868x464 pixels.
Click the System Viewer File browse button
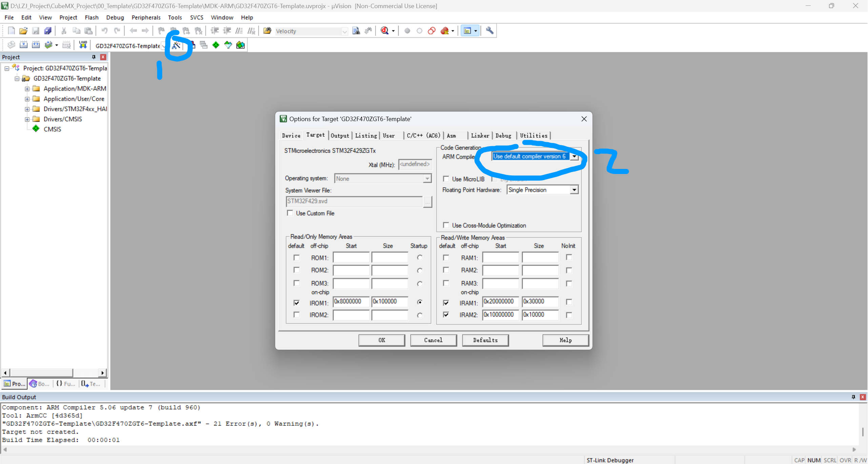[x=428, y=202]
